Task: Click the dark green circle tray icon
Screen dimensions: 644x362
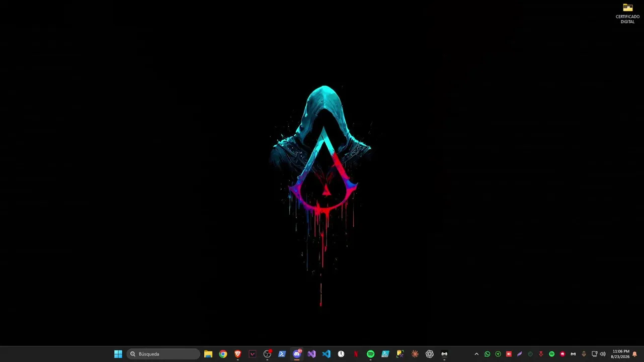Action: pos(530,354)
